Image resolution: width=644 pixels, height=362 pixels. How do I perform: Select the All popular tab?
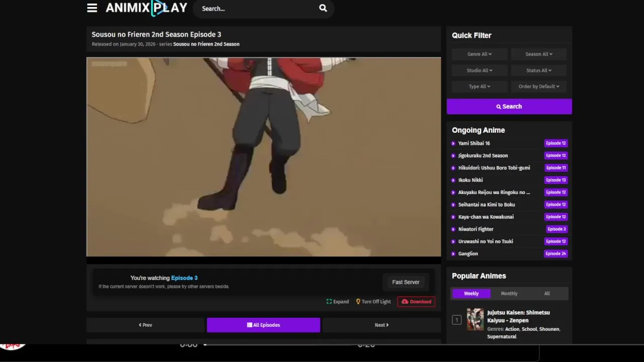point(547,294)
